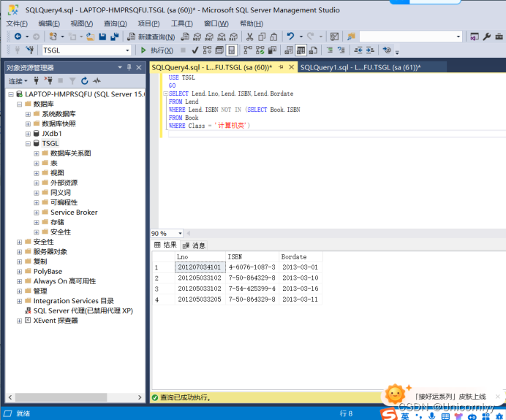Toggle results to text mode
The image size is (506, 420).
289,50
